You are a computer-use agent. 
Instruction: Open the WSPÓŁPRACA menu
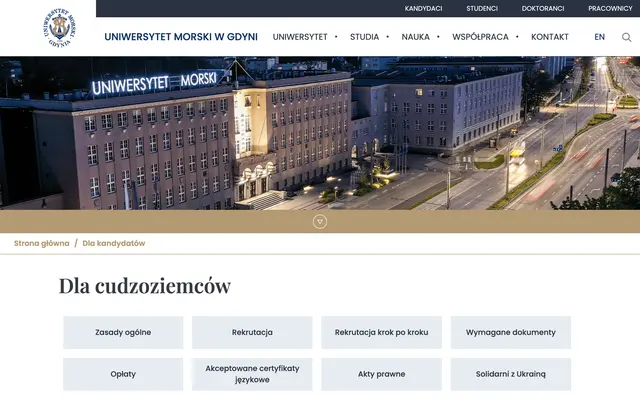pos(480,37)
